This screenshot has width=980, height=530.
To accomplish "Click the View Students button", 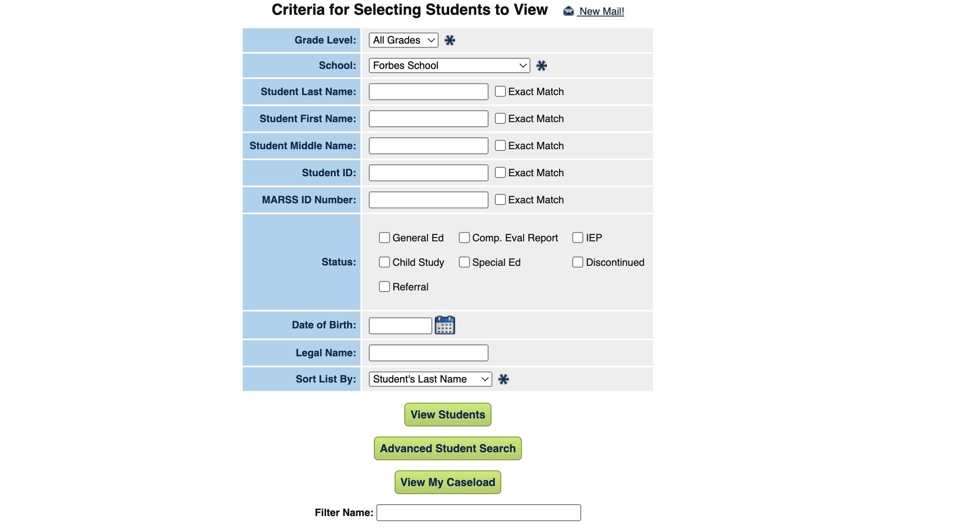I will click(447, 415).
